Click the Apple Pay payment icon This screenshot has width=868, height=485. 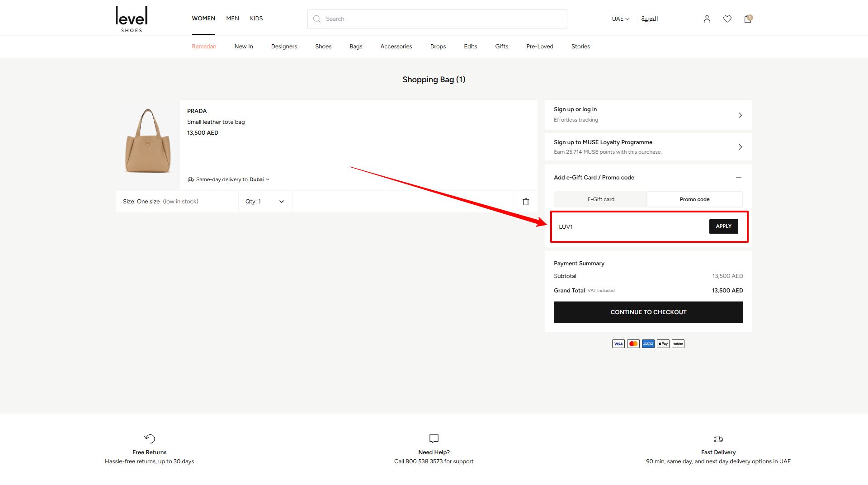coord(663,344)
